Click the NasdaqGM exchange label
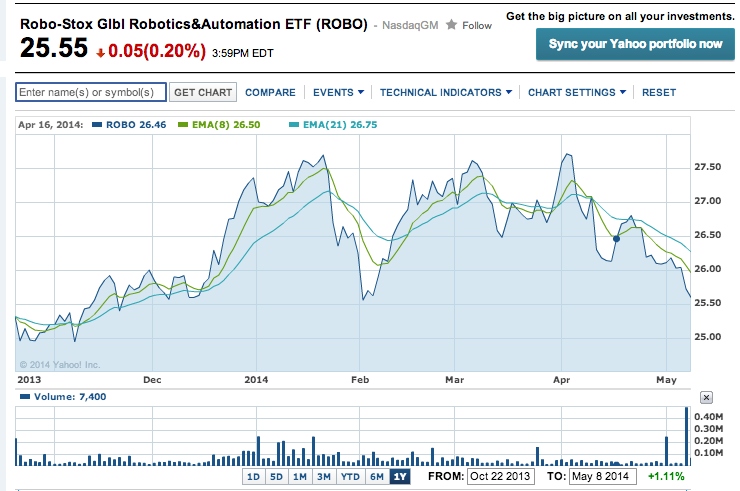740x491 pixels. point(410,25)
